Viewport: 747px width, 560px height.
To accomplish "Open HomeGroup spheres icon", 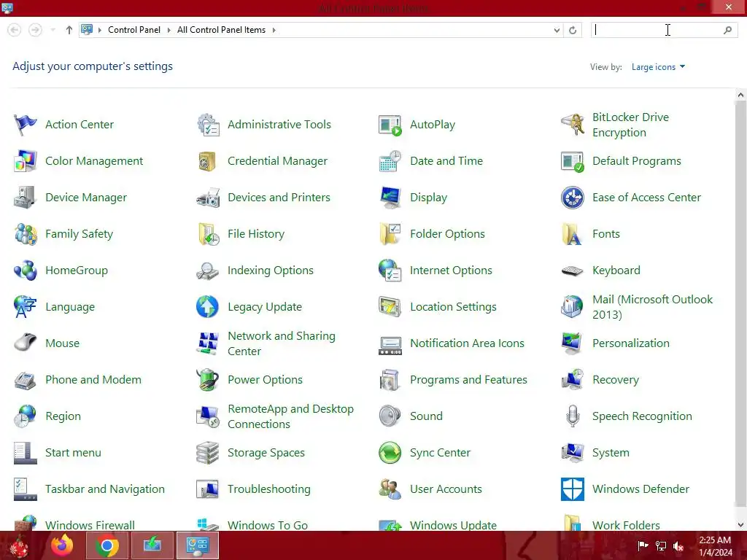I will tap(26, 271).
